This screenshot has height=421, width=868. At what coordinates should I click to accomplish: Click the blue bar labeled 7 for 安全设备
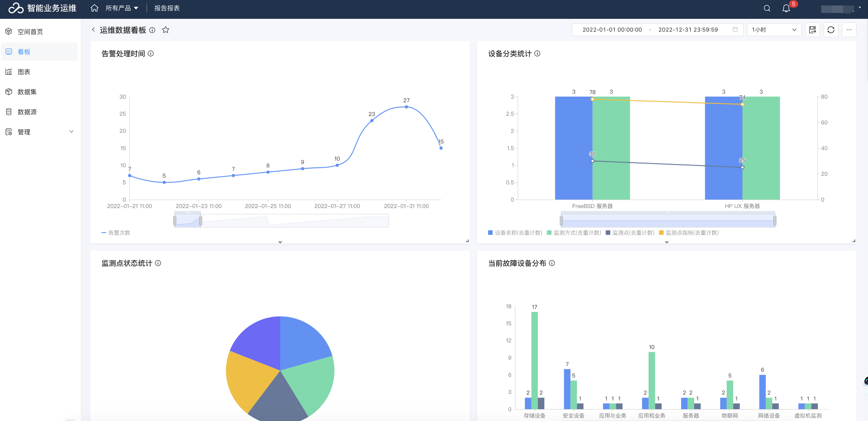[567, 389]
